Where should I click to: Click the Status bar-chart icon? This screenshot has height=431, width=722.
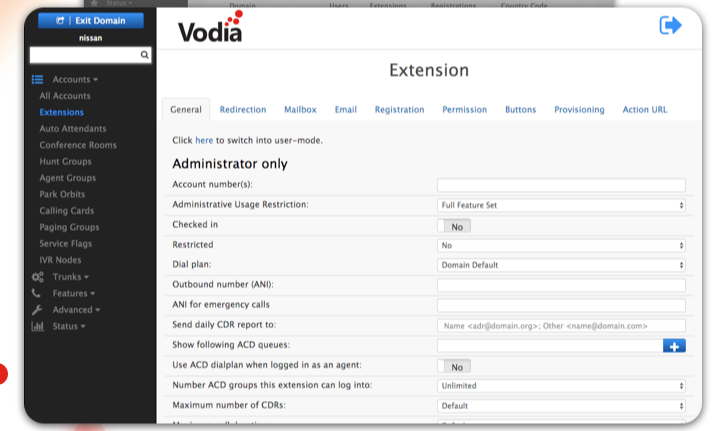click(37, 326)
